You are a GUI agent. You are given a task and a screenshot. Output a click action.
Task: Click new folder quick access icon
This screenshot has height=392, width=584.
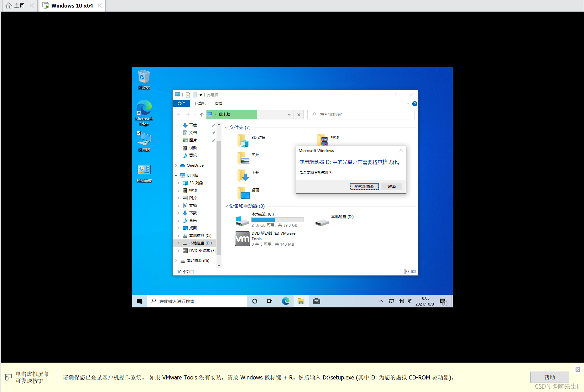point(195,95)
